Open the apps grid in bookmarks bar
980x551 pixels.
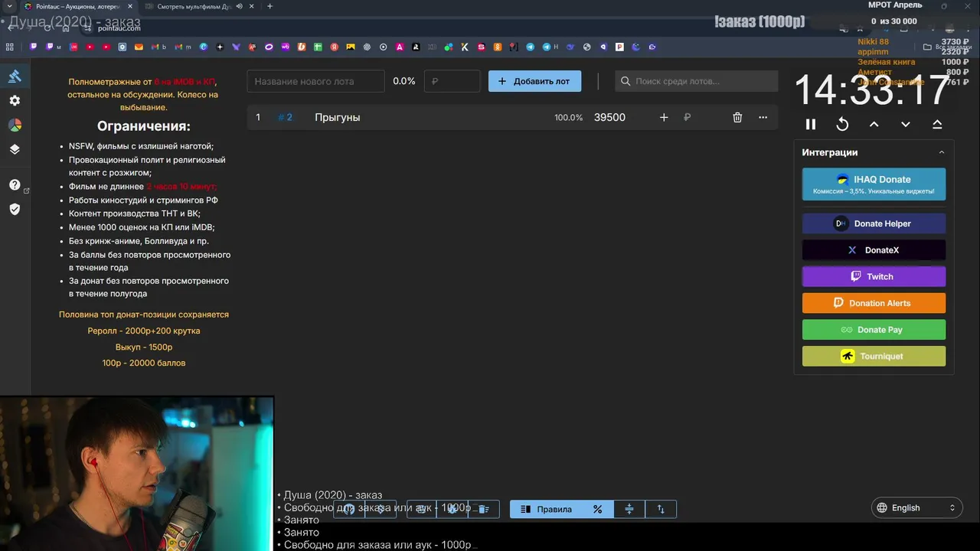click(x=10, y=47)
